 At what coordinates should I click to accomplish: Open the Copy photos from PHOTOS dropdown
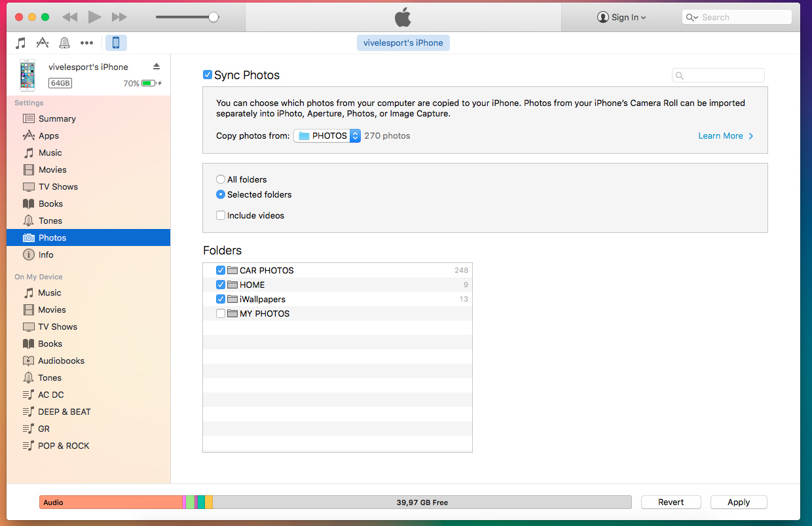tap(327, 136)
